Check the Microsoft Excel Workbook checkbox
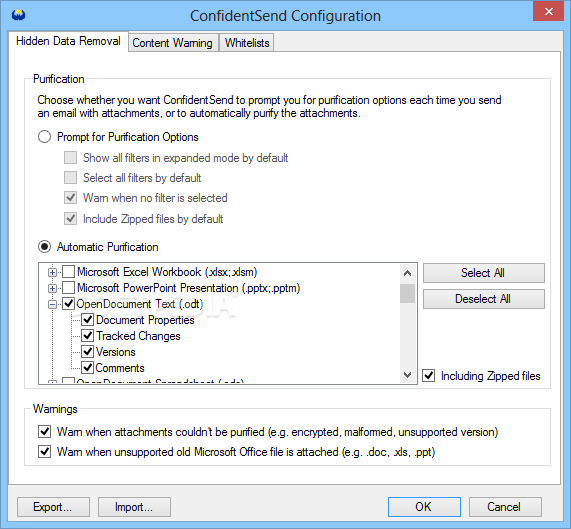 tap(68, 272)
